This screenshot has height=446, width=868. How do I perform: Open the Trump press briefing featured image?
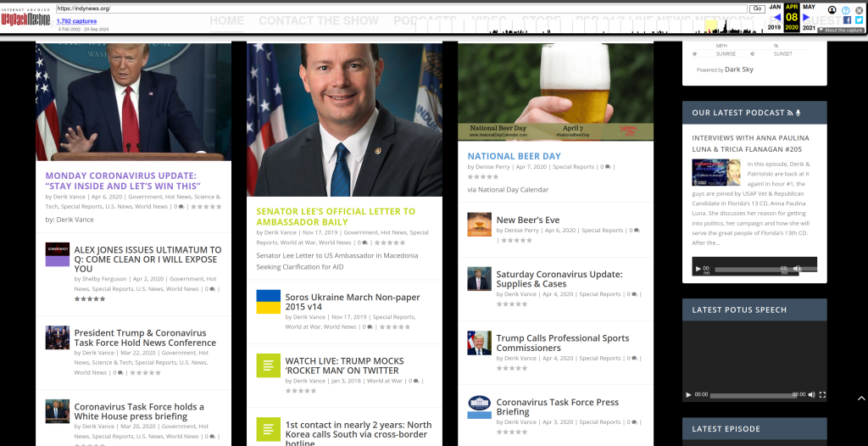click(x=133, y=102)
